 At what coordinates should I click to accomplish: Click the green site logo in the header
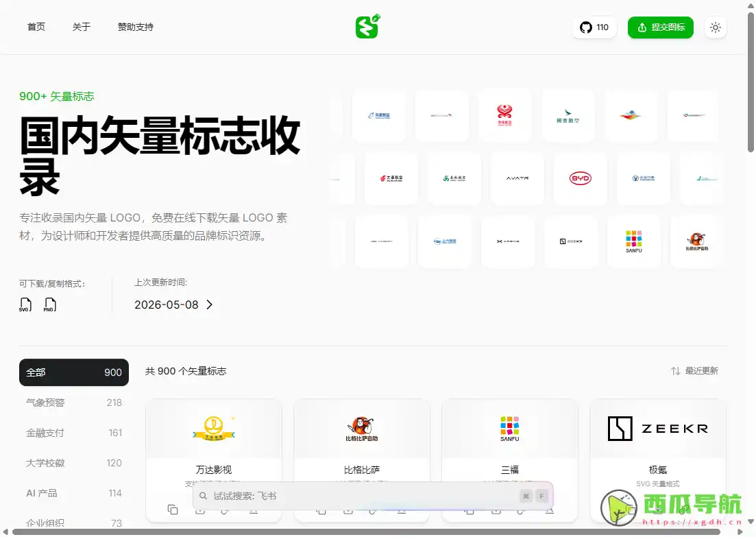pos(368,27)
